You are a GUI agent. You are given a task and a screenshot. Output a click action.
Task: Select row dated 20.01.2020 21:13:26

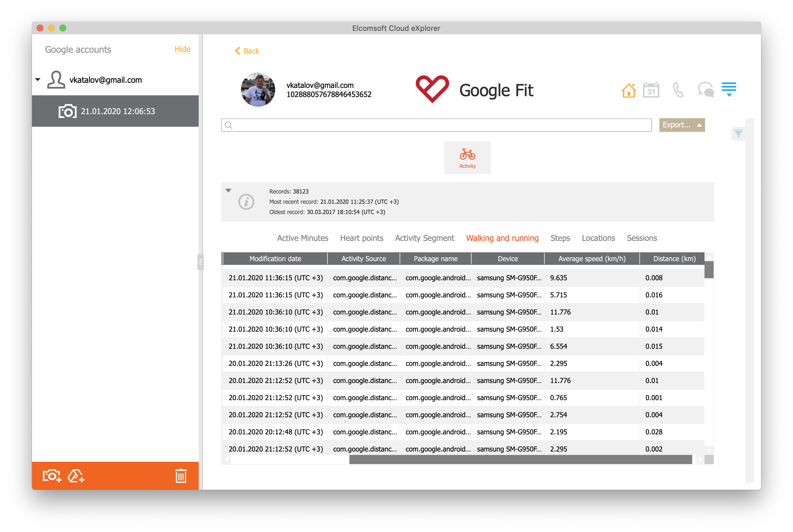tap(463, 363)
